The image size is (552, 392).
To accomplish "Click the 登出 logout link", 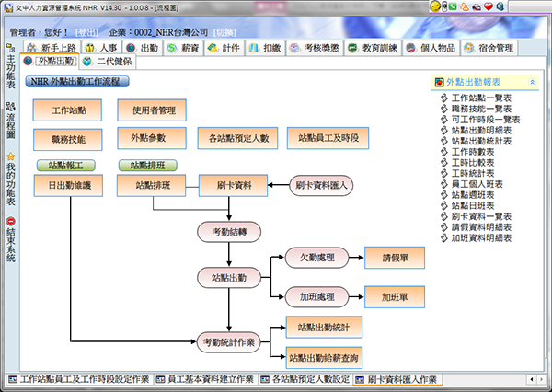I will click(88, 31).
